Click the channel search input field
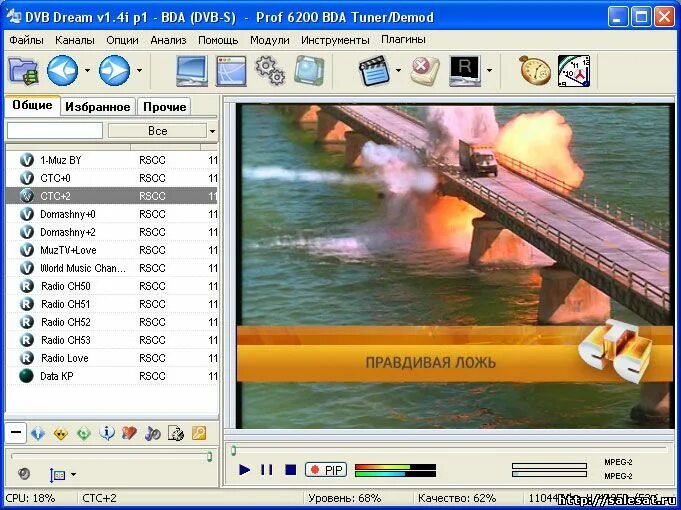681x510 pixels. pyautogui.click(x=55, y=131)
